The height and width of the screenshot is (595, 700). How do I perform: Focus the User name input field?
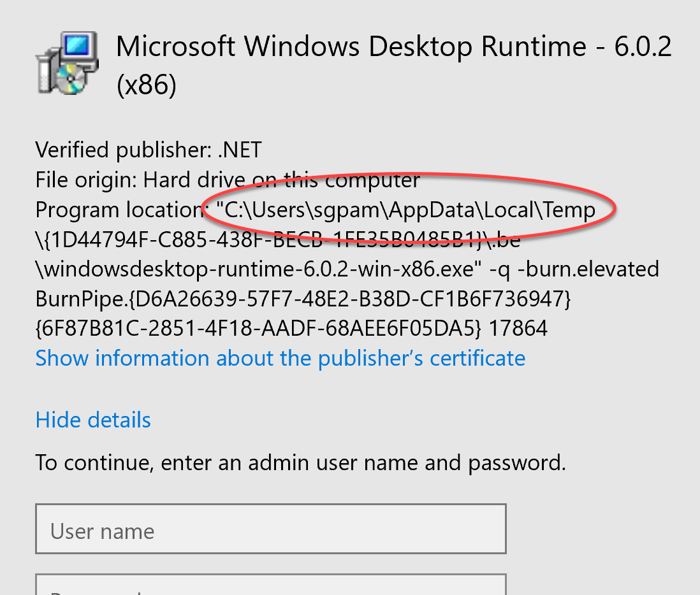pyautogui.click(x=271, y=529)
